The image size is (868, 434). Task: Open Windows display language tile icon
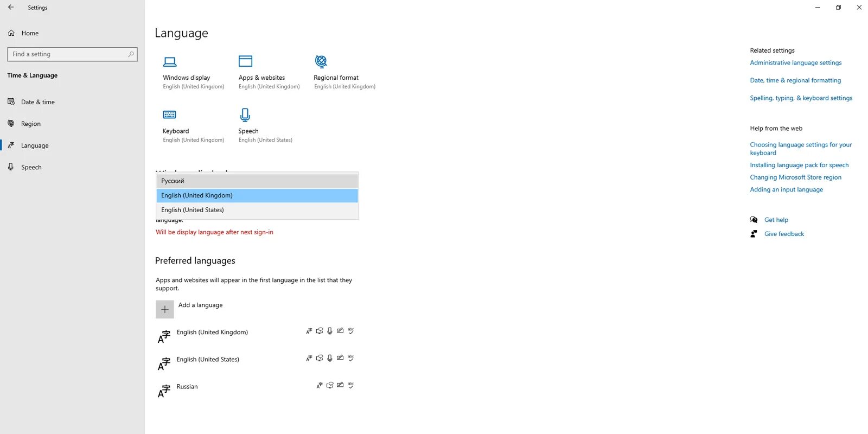tap(170, 61)
